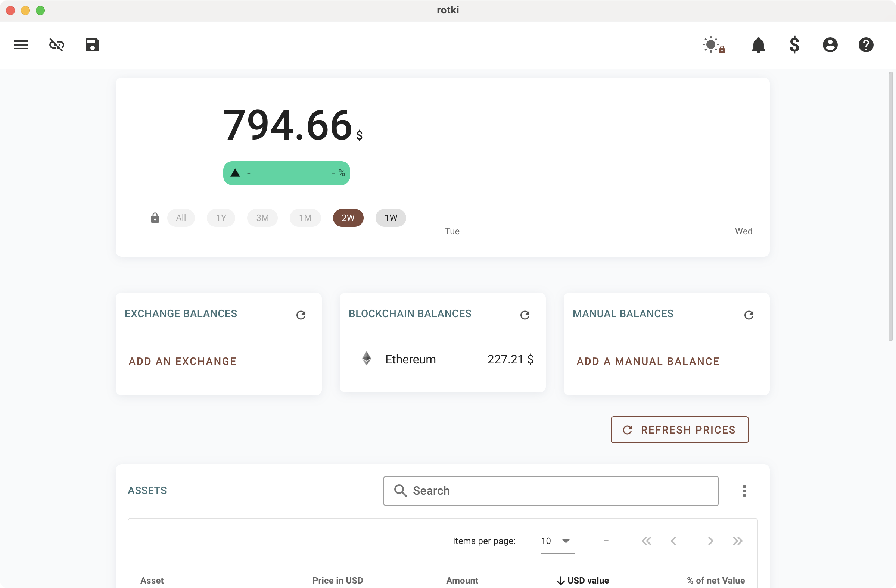Open the currency dollar selector
Screen dimensions: 896x588
click(x=794, y=45)
